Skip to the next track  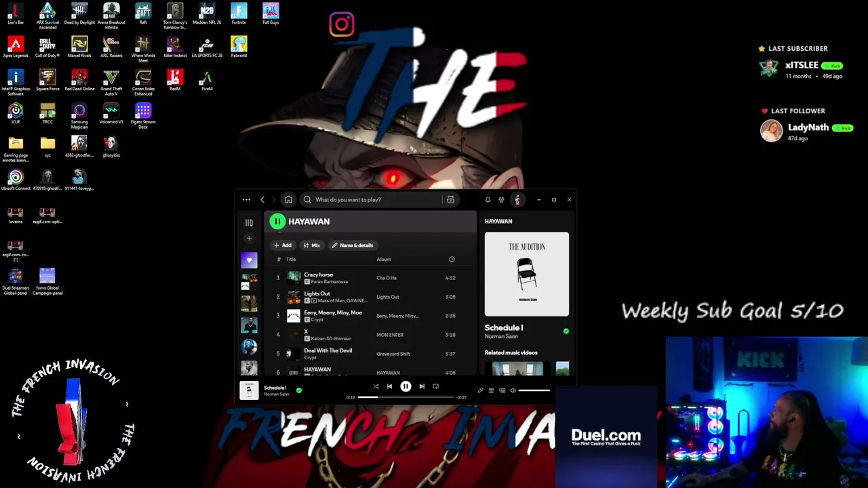[422, 387]
